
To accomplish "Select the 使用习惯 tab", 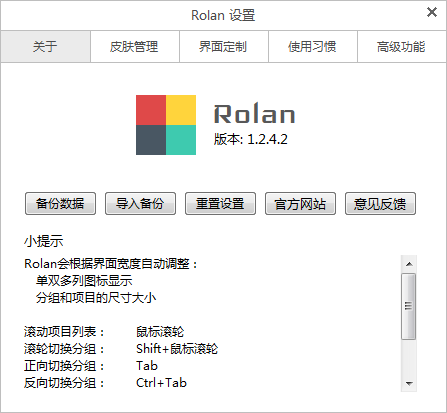I will point(313,47).
